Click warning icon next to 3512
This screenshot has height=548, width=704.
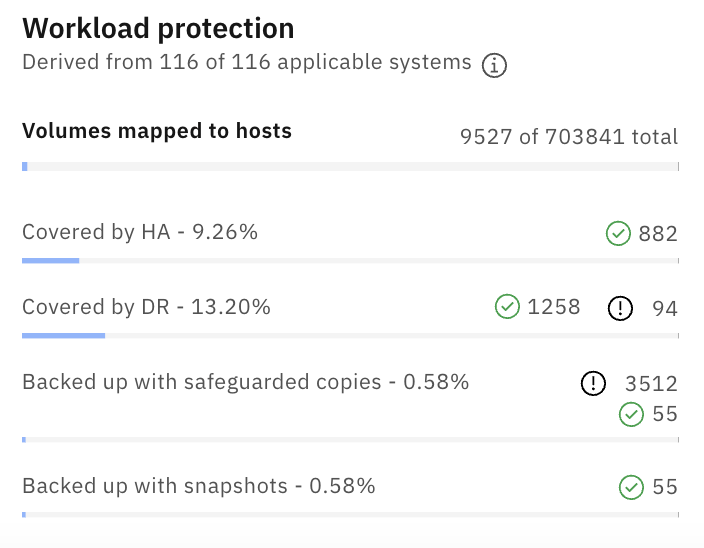[594, 383]
